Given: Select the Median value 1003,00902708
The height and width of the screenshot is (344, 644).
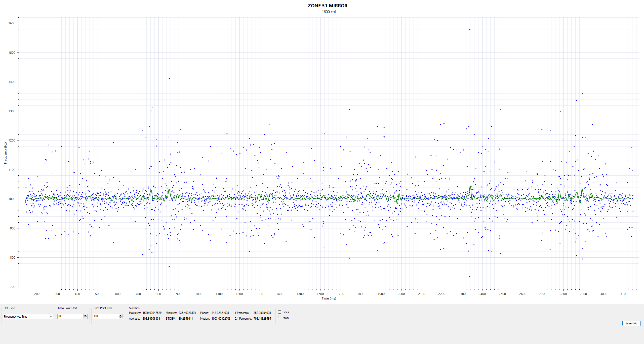Looking at the screenshot, I should click(221, 319).
